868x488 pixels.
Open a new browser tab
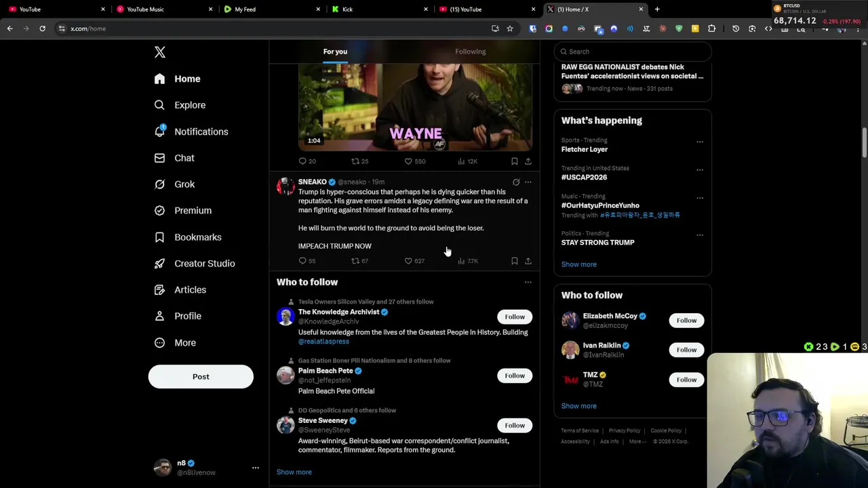(657, 9)
